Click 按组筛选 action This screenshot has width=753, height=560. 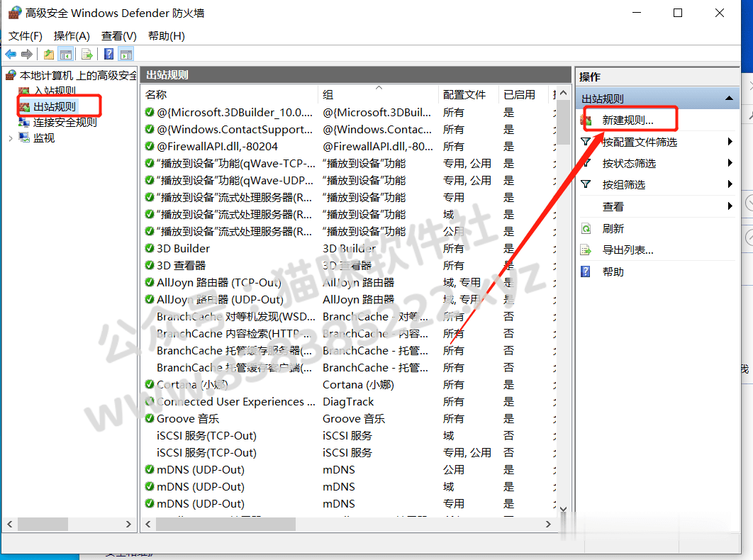click(x=624, y=185)
